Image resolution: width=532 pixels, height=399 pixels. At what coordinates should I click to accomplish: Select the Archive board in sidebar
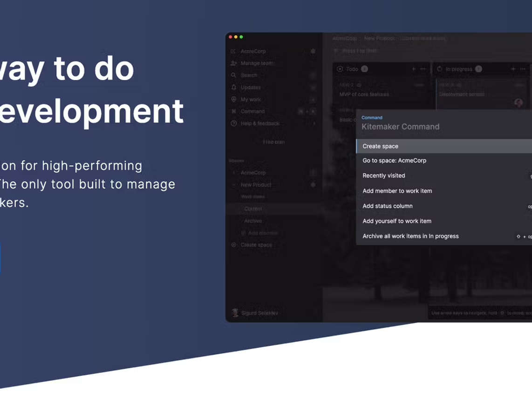(x=253, y=221)
